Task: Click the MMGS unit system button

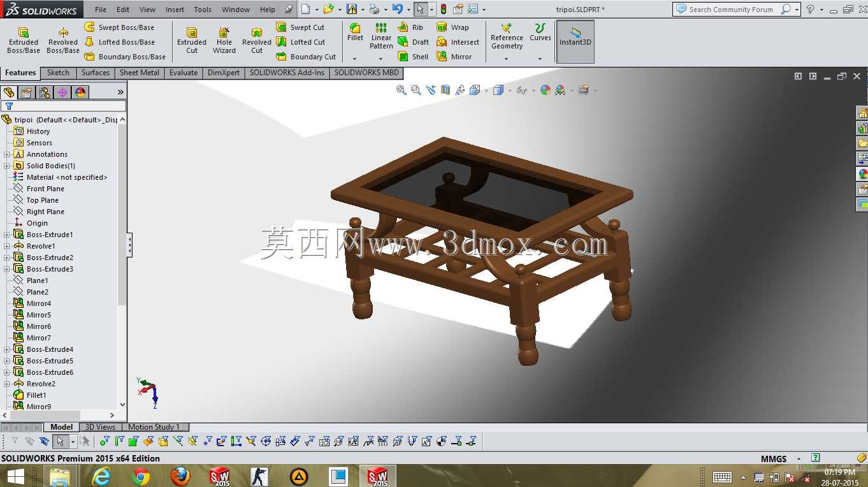Action: (774, 458)
